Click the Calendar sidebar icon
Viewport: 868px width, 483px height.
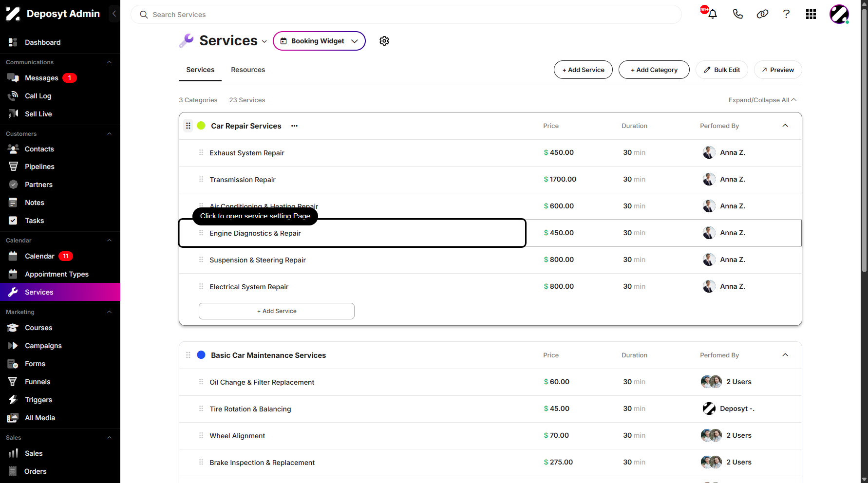pos(13,256)
